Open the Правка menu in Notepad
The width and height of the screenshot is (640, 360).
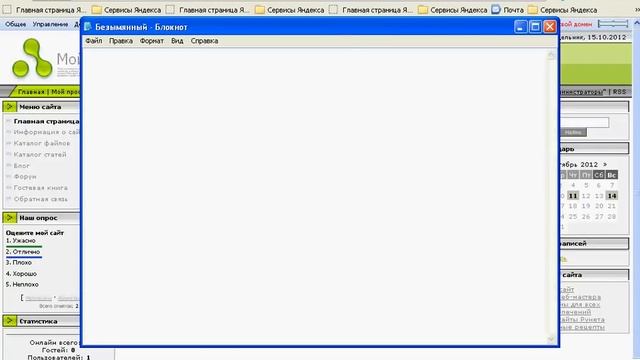click(x=120, y=41)
